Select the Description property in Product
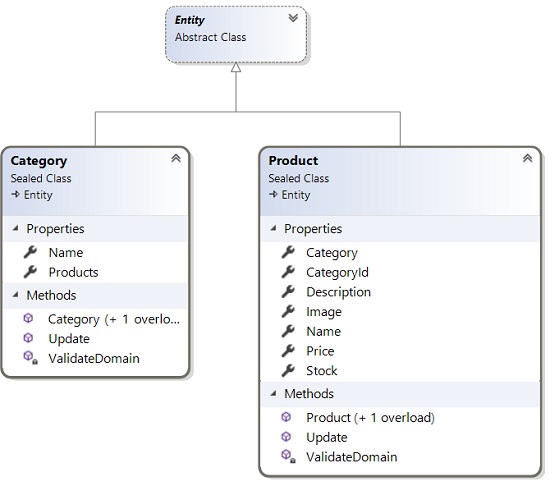Viewport: 559px width, 486px height. click(x=338, y=292)
